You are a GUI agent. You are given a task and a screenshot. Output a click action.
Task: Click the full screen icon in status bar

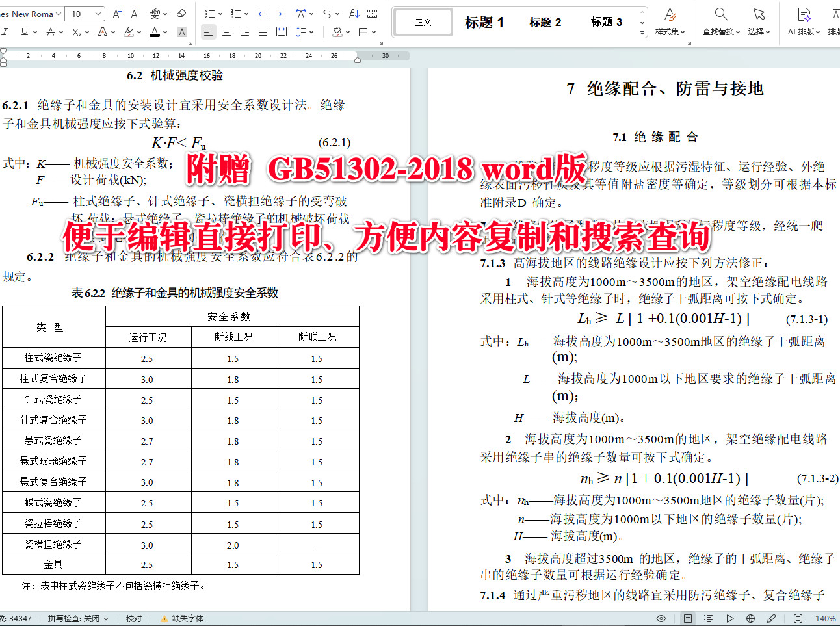(798, 618)
